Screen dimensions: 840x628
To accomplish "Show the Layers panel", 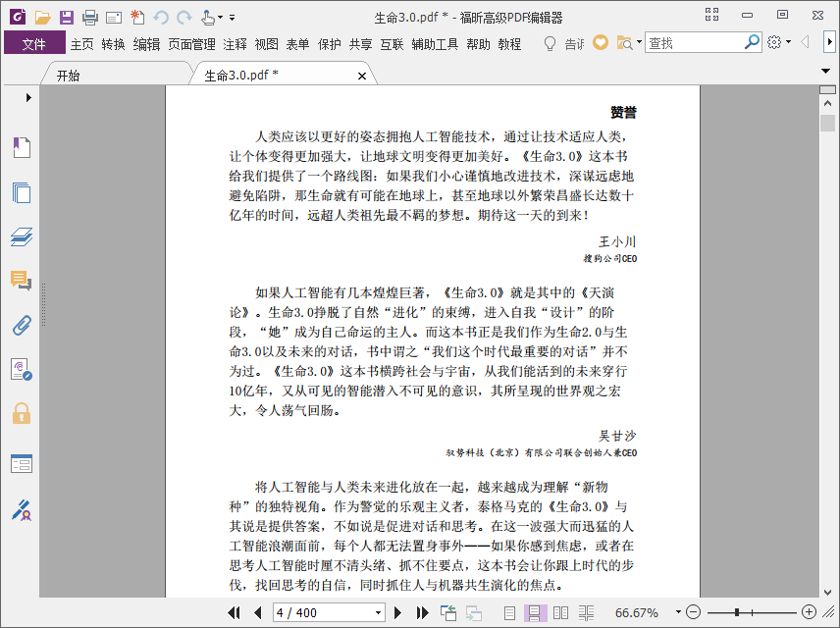I will 22,236.
